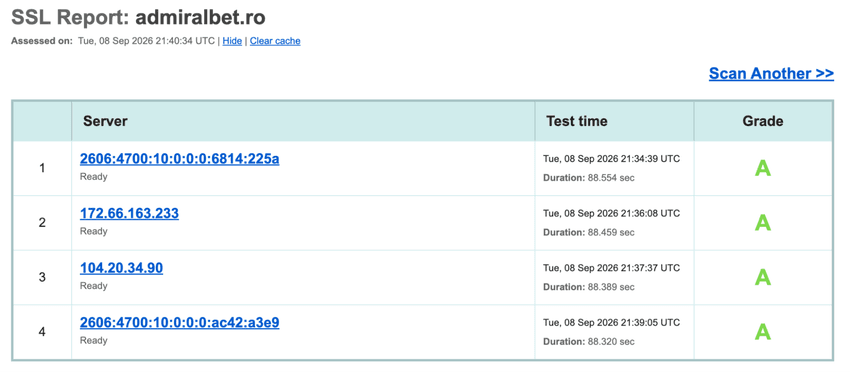Viewport: 850px width, 374px height.
Task: Click grade A for server 172.66.163.233
Action: [763, 223]
